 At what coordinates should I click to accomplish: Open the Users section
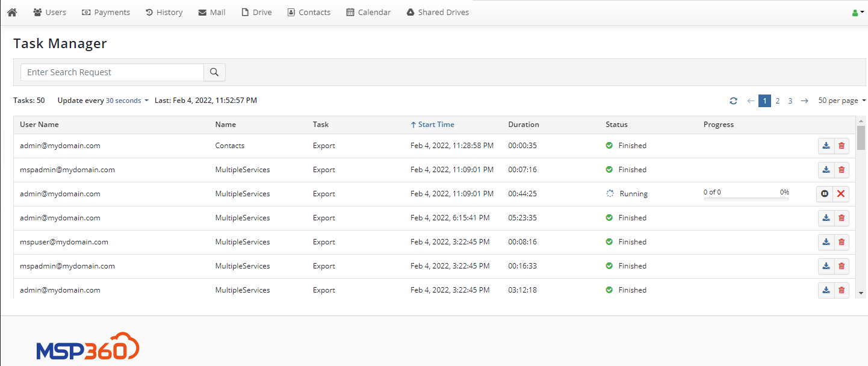49,12
